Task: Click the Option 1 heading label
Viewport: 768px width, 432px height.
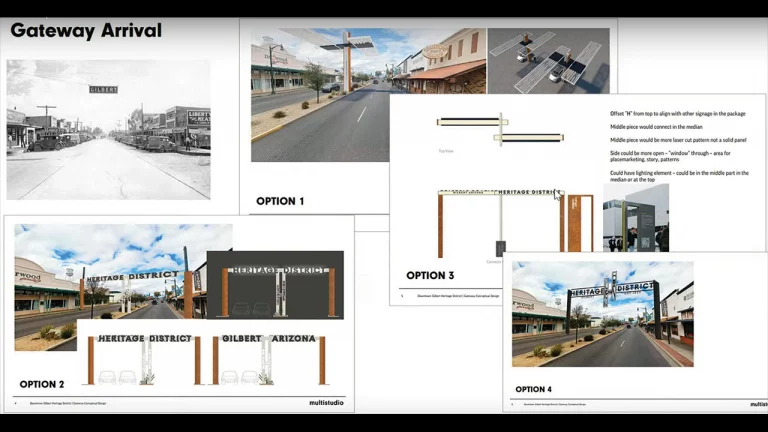Action: click(280, 201)
